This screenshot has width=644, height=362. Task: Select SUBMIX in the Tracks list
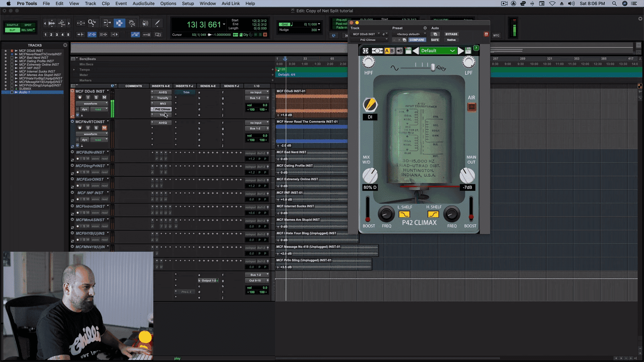(x=25, y=89)
